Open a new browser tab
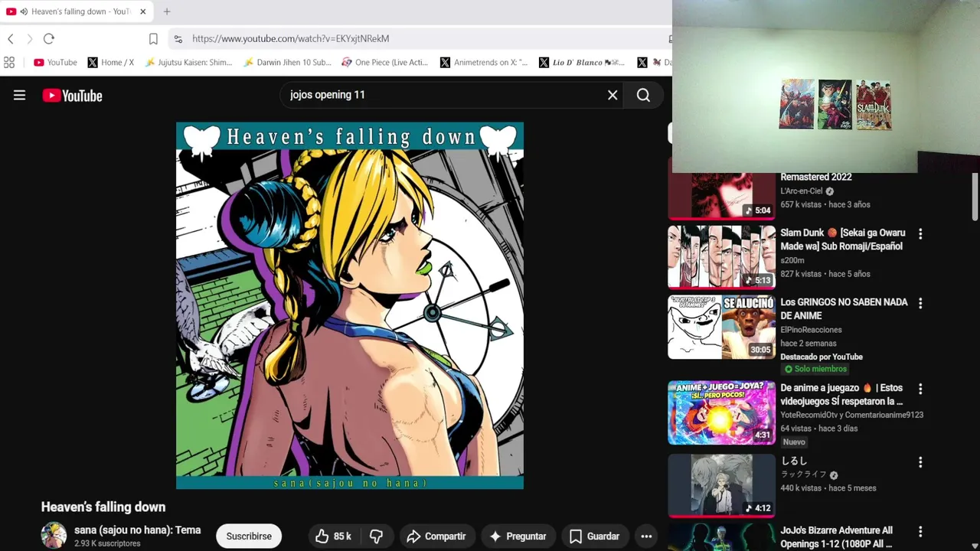 click(167, 11)
